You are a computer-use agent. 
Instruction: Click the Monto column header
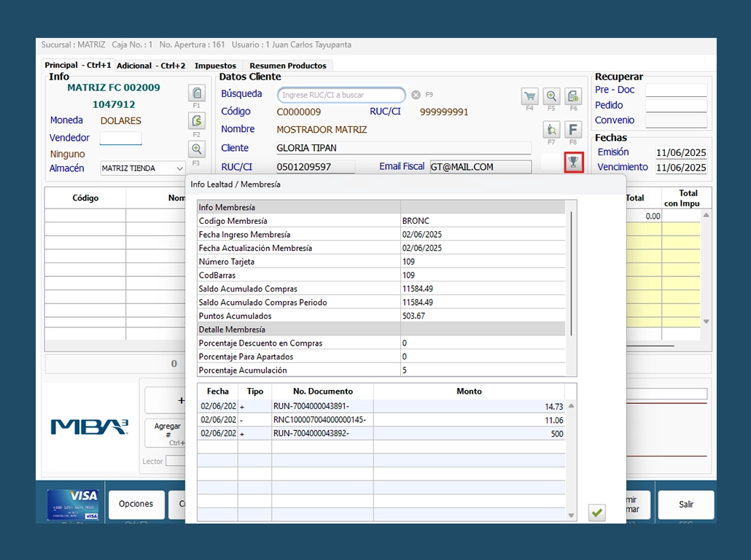click(x=469, y=392)
